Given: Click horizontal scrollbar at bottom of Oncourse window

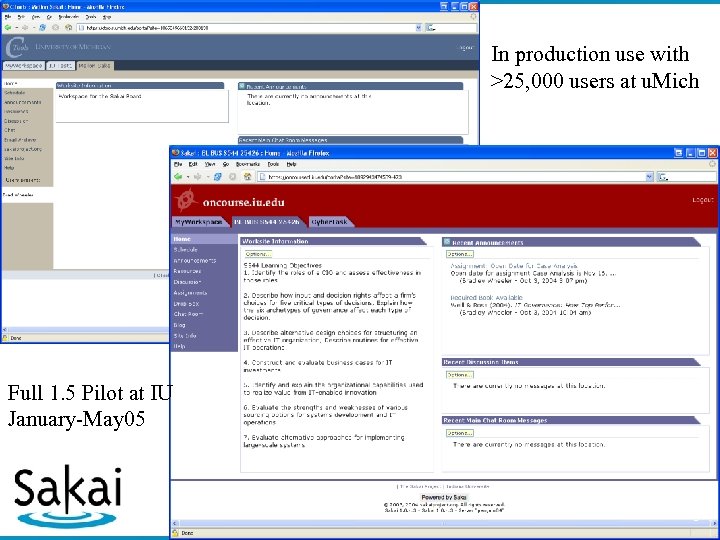Looking at the screenshot, I should (444, 523).
